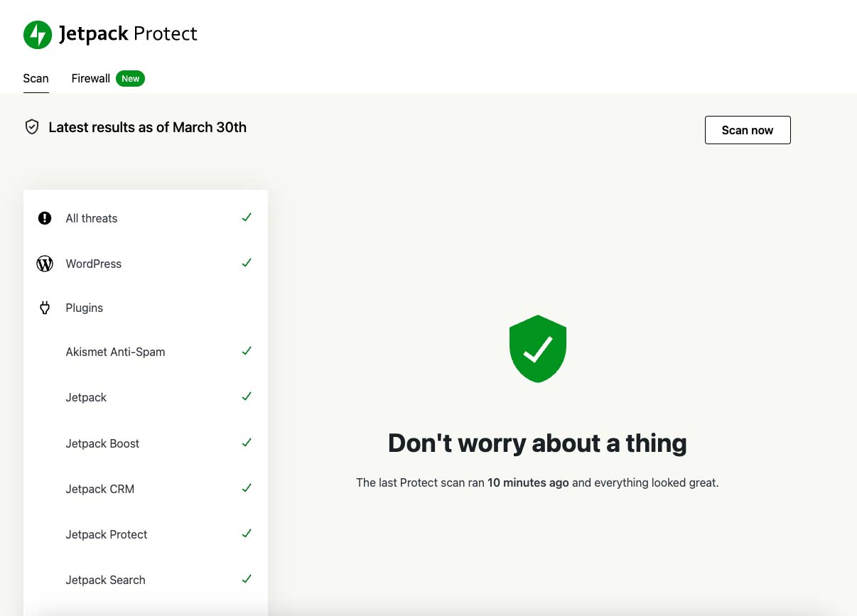Switch to the Firewall tab

pyautogui.click(x=90, y=78)
